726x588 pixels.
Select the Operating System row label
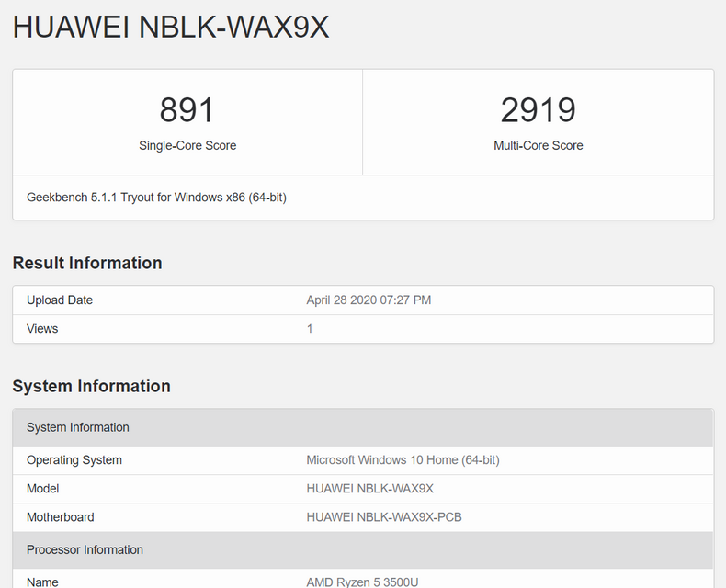pyautogui.click(x=74, y=460)
